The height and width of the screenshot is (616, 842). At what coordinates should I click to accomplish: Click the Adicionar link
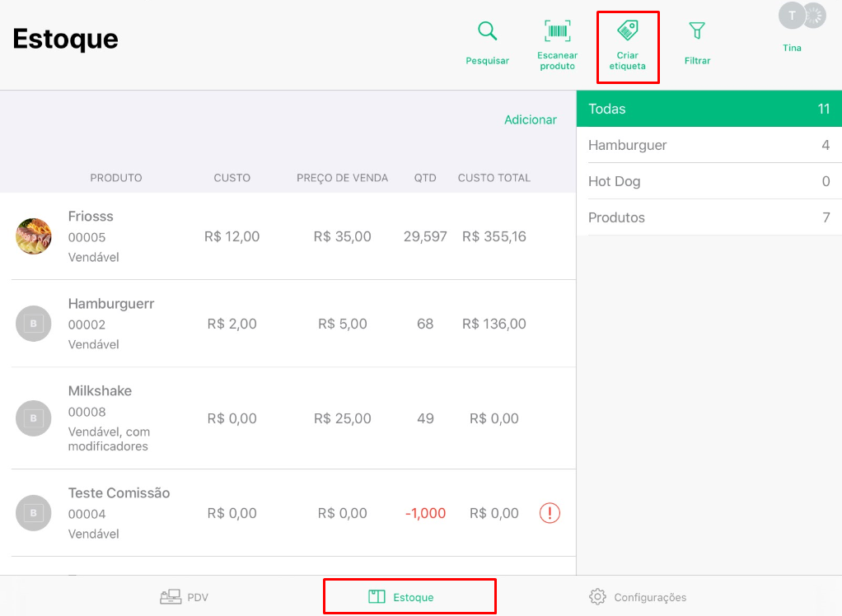(530, 119)
